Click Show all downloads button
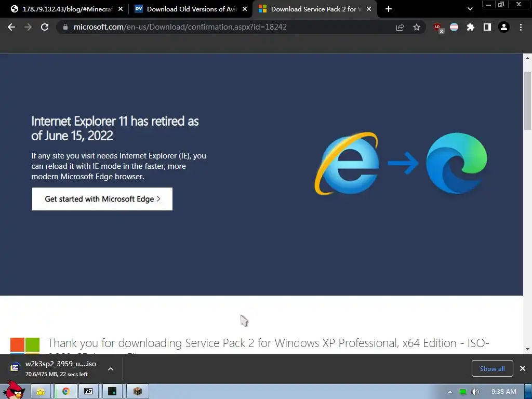The height and width of the screenshot is (399, 532). [492, 368]
